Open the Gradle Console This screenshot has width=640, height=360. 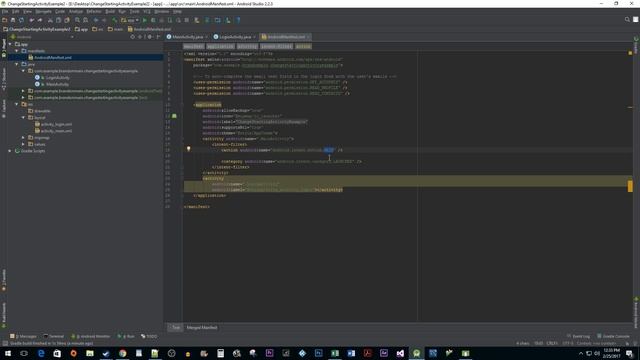click(x=613, y=336)
